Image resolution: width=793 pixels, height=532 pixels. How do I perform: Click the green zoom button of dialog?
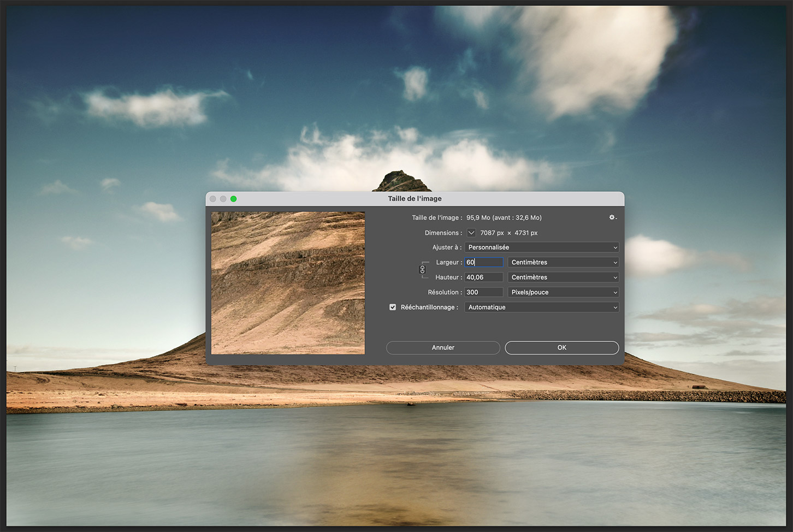[x=234, y=199]
